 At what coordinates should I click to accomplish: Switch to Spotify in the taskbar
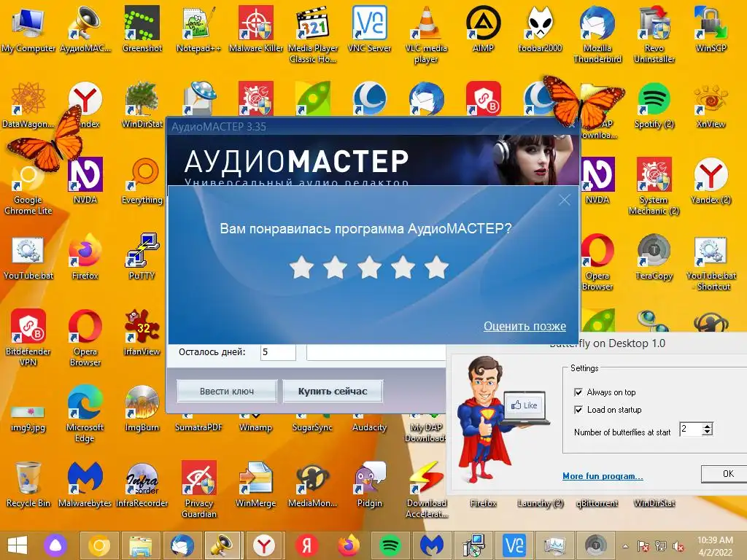tap(390, 545)
